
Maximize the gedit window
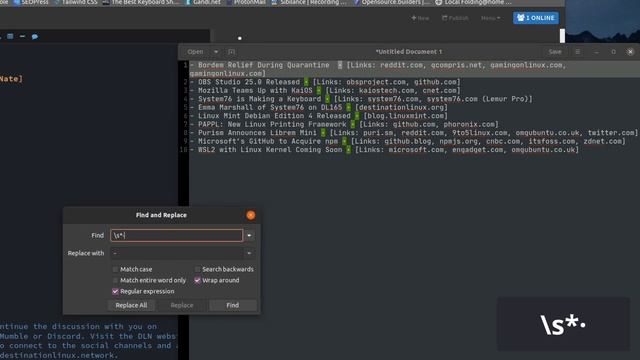[613, 52]
